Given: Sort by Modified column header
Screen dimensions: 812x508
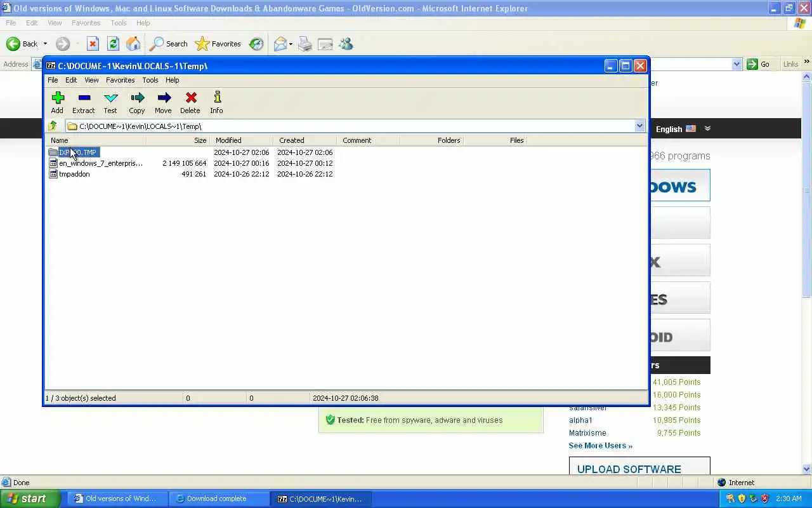Looking at the screenshot, I should tap(242, 140).
